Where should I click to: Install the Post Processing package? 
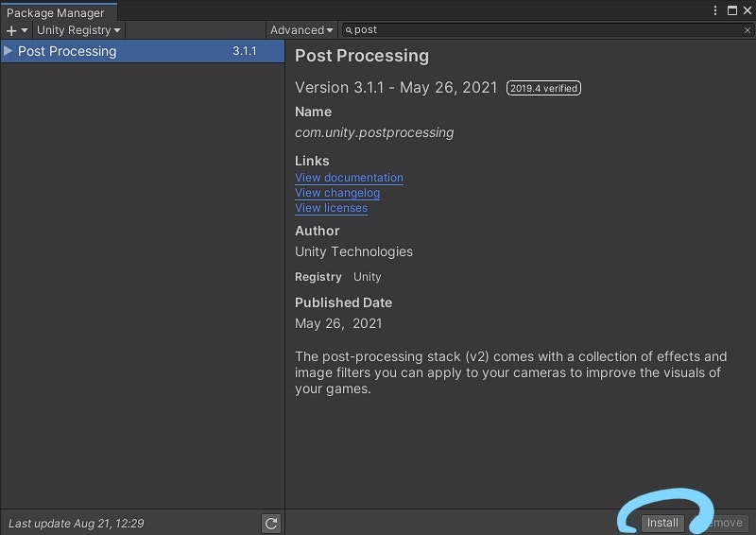(662, 523)
